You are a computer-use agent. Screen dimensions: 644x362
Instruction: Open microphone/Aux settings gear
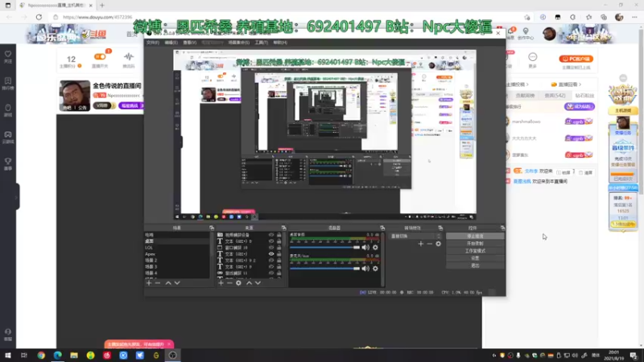375,269
